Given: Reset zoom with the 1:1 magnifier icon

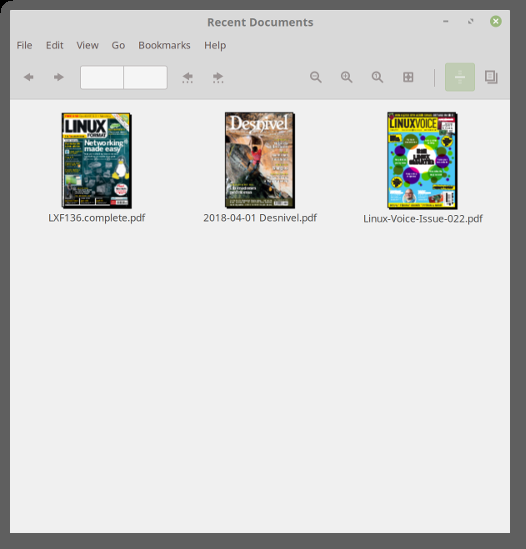Looking at the screenshot, I should (377, 77).
